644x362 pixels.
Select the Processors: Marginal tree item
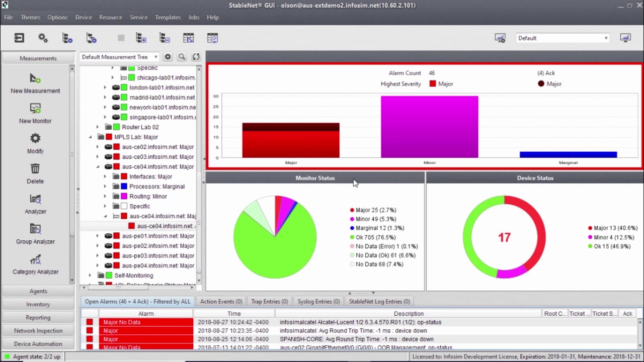tap(156, 187)
